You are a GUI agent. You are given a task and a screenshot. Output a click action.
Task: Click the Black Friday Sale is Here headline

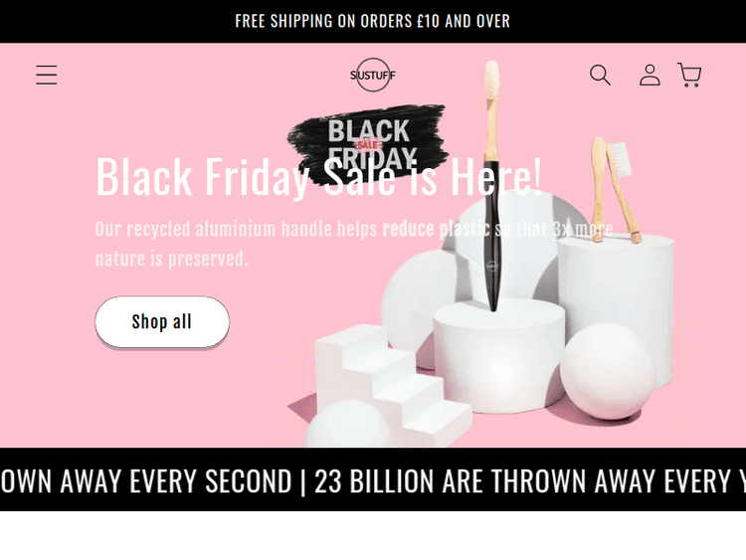point(318,176)
